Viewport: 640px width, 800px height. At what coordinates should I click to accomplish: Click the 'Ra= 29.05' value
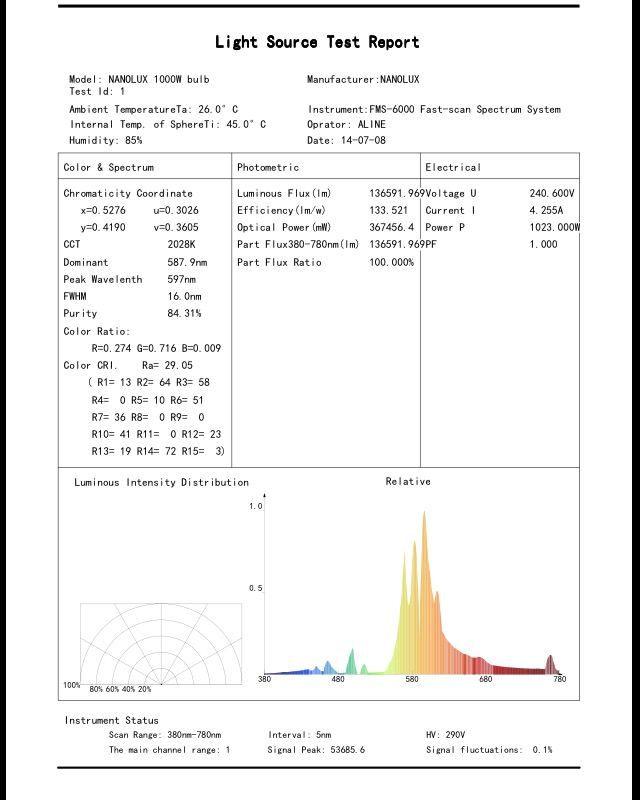point(167,365)
